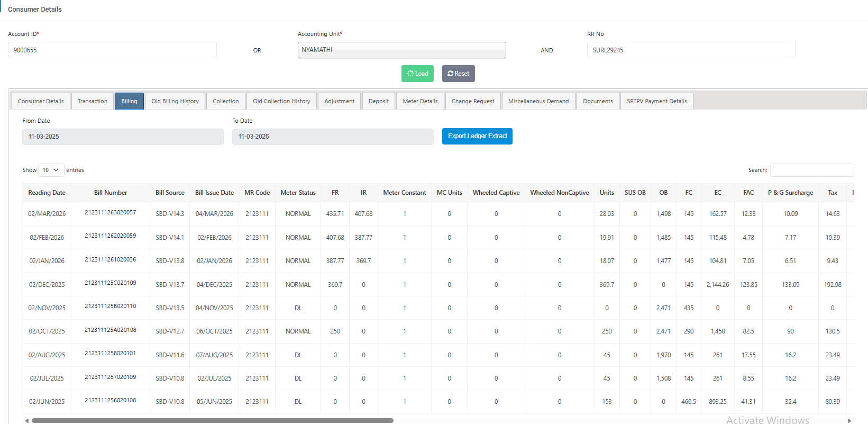Focus the Account ID input field
This screenshot has height=424, width=868.
(x=112, y=50)
